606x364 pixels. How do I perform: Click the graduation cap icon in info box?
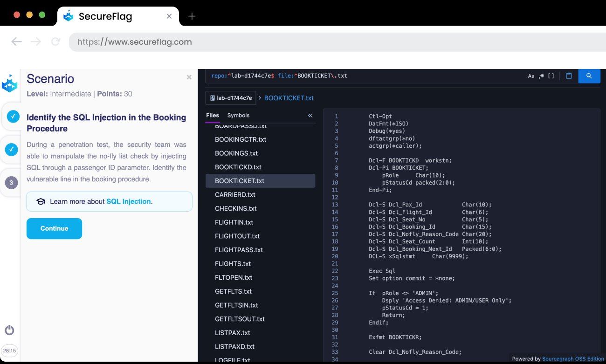(x=41, y=201)
